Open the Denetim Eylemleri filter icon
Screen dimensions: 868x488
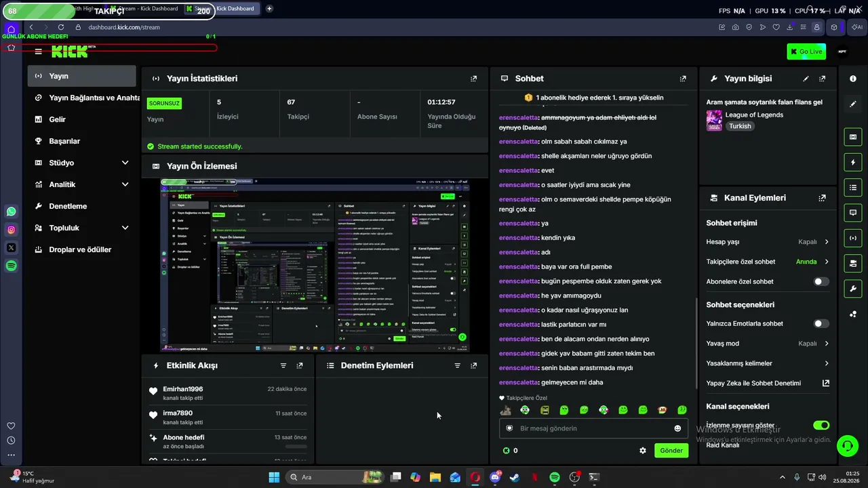tap(457, 365)
